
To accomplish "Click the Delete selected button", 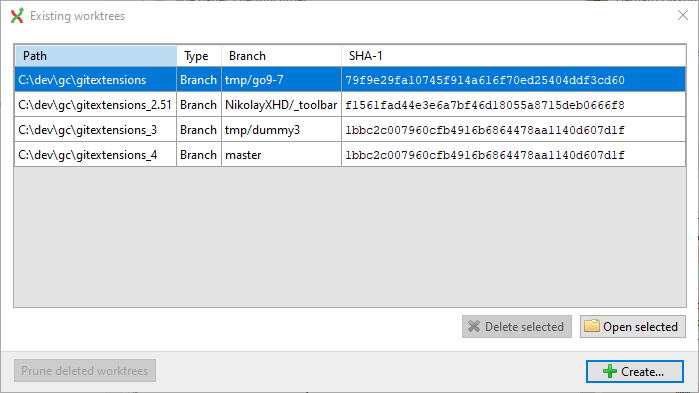I will tap(517, 327).
